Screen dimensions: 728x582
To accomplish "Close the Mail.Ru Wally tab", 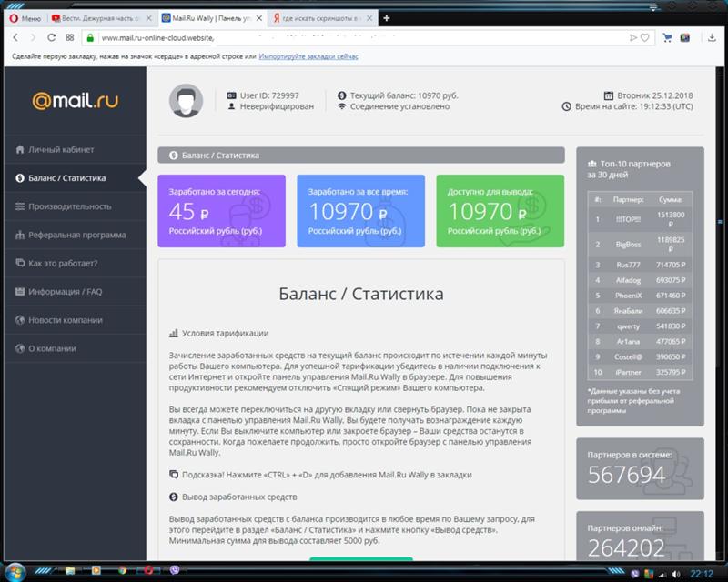I will tap(259, 18).
